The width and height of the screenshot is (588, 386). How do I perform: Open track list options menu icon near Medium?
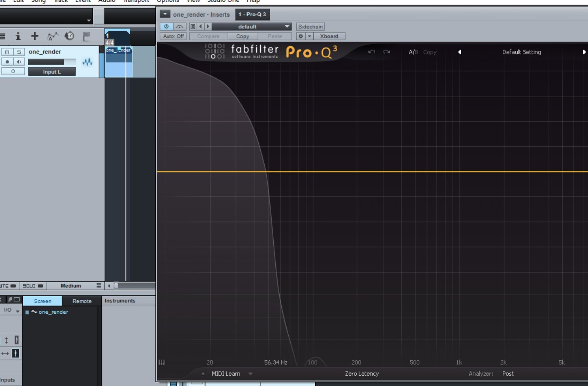[99, 285]
